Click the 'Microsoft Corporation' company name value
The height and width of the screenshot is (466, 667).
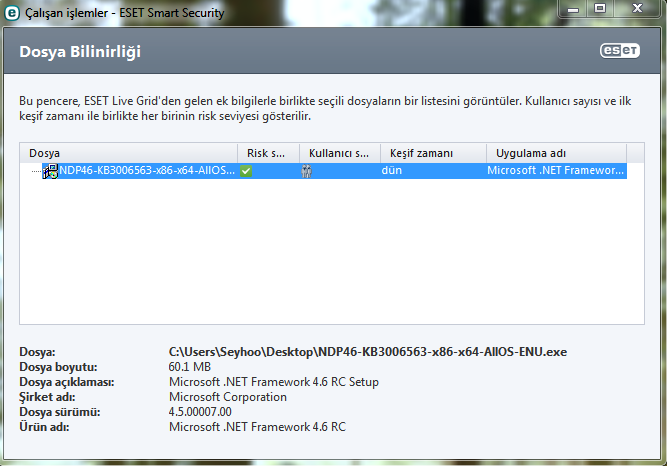228,397
